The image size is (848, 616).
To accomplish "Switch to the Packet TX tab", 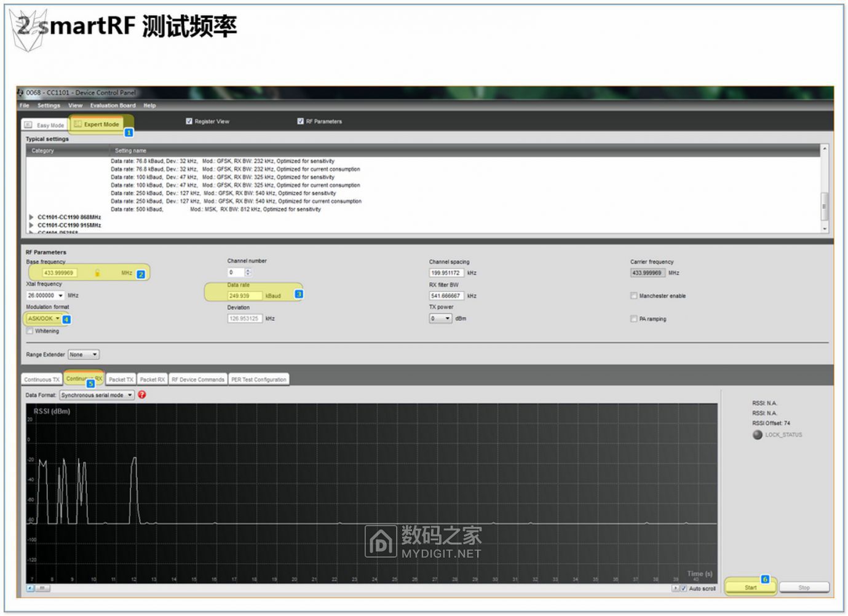I will 121,379.
